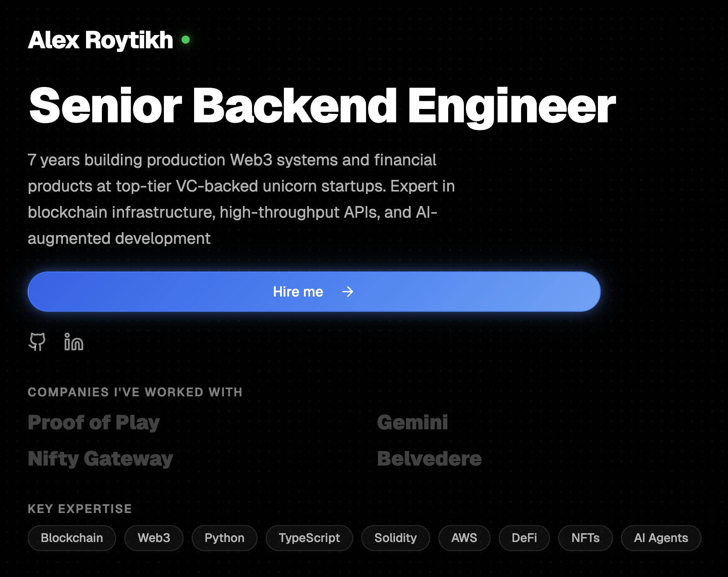Select the NFTs expertise tag
The height and width of the screenshot is (577, 728).
(x=585, y=538)
